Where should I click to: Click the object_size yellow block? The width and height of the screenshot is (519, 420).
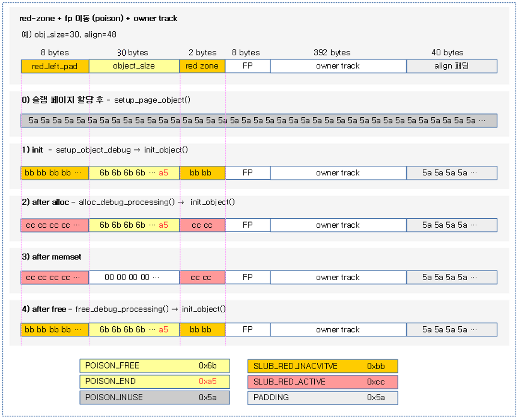coord(134,66)
